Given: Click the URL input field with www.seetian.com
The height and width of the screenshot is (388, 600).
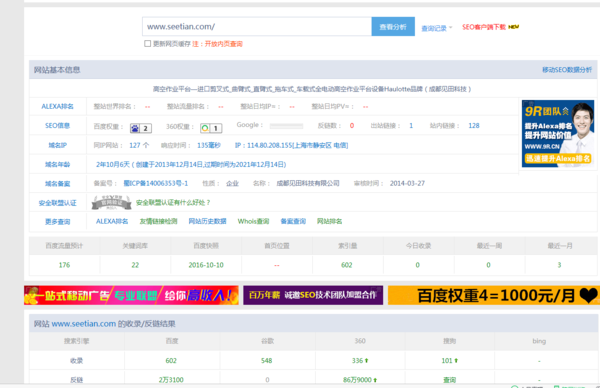Looking at the screenshot, I should click(x=257, y=26).
